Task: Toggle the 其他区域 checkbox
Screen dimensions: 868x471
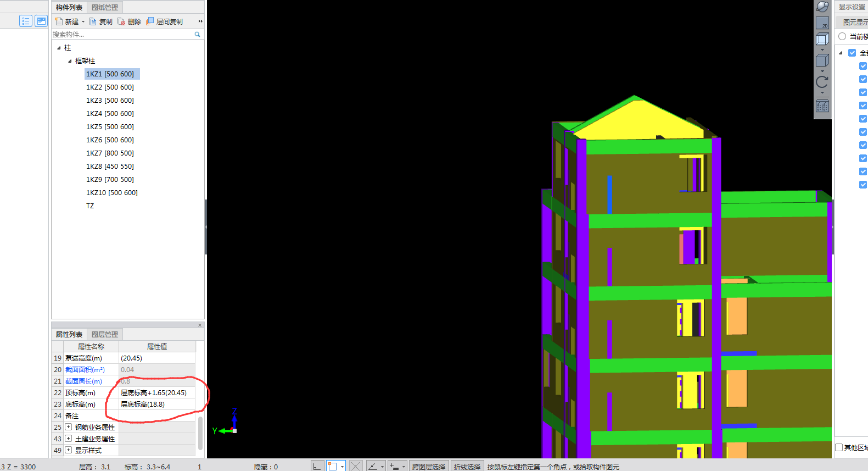Action: point(839,447)
